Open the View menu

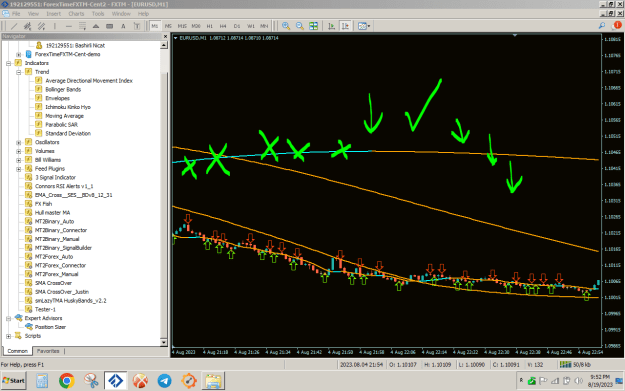[33, 14]
